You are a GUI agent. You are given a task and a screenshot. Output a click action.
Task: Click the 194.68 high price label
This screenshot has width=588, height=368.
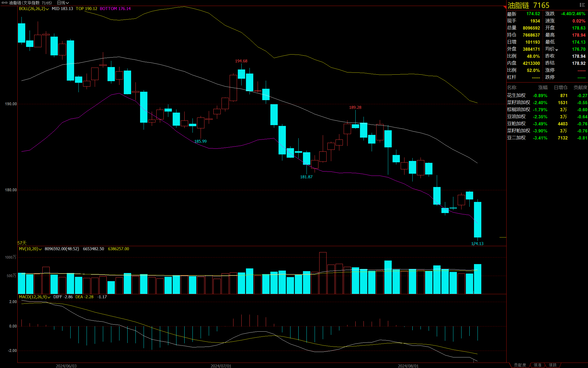241,61
